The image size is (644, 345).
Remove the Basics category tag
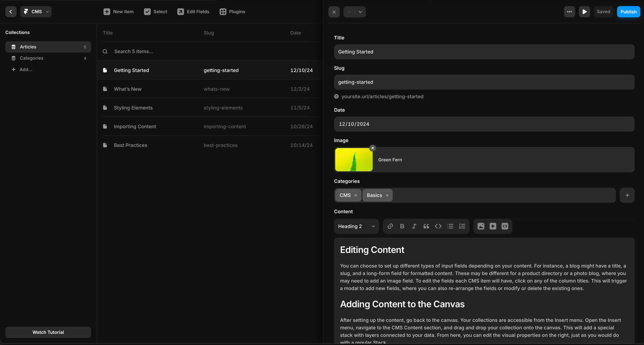point(387,195)
